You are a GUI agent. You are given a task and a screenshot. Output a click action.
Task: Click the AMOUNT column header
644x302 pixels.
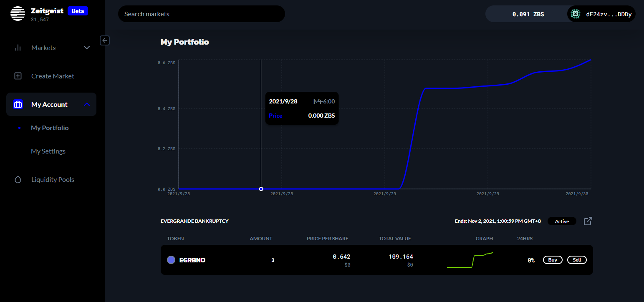click(261, 239)
